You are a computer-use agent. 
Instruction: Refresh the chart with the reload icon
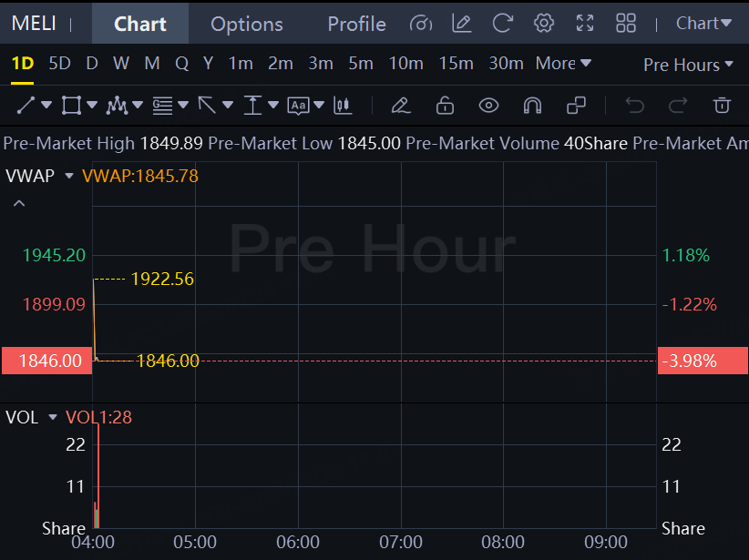502,24
